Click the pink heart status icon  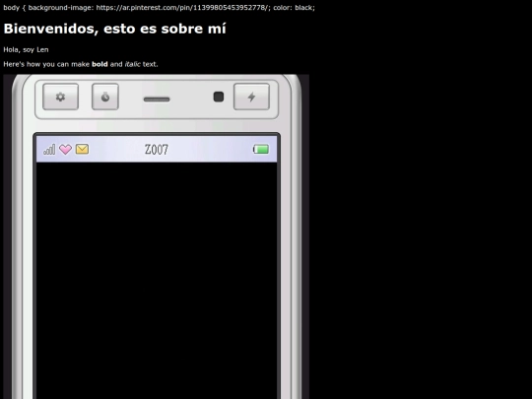[x=65, y=150]
